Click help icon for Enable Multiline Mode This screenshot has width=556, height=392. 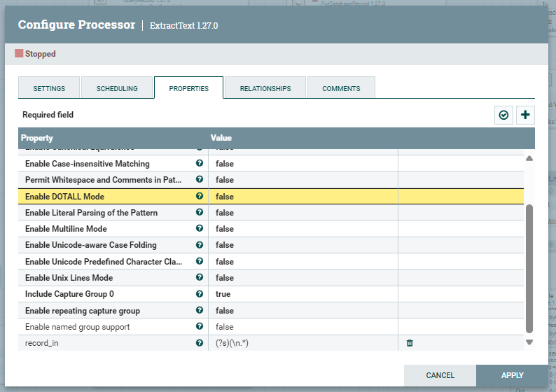click(x=200, y=228)
